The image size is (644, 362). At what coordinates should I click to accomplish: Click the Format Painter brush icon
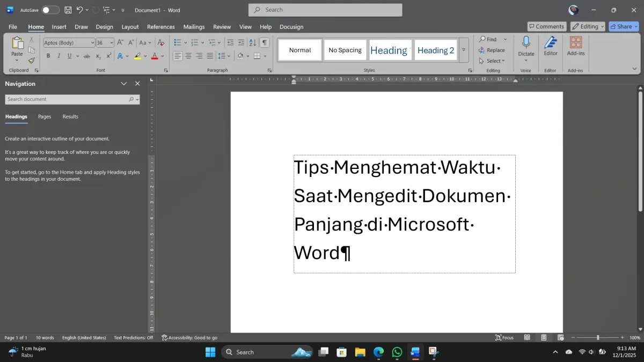pyautogui.click(x=32, y=61)
